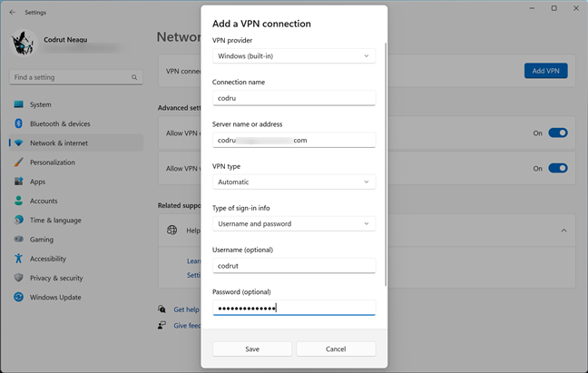The height and width of the screenshot is (373, 588).
Task: Click the Apps icon in sidebar
Action: pos(18,182)
